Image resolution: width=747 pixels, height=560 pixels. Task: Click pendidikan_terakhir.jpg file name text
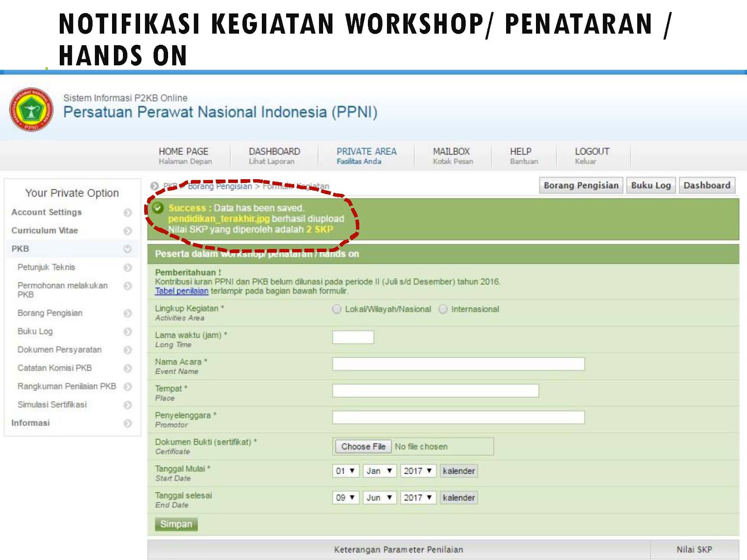[x=218, y=218]
